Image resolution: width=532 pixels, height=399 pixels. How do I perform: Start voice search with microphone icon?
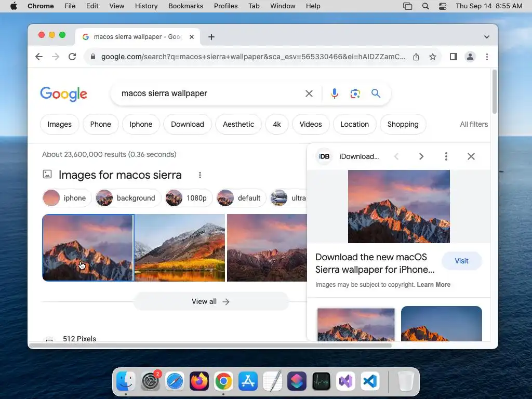coord(334,94)
